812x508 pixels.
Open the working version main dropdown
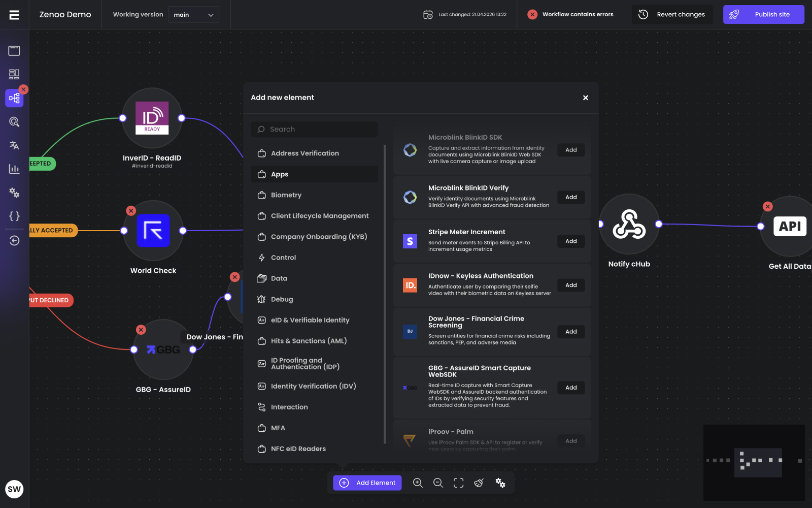click(x=194, y=15)
